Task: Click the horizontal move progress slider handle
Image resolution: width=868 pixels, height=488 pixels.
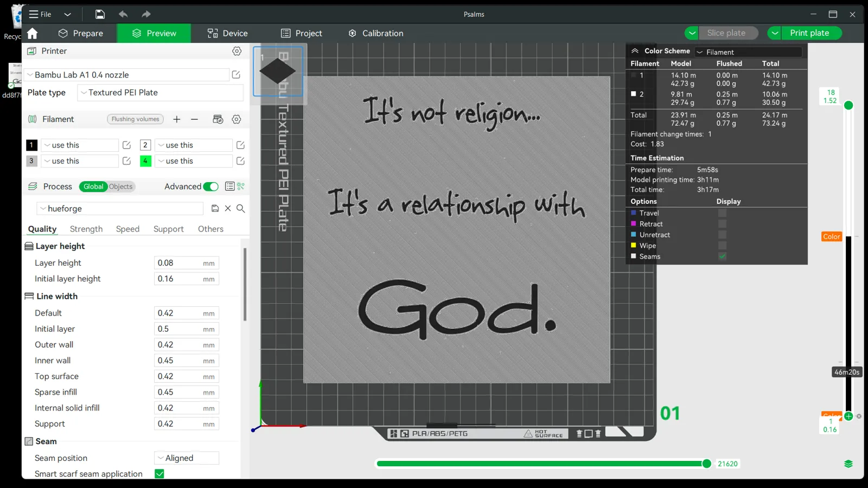Action: click(x=707, y=464)
